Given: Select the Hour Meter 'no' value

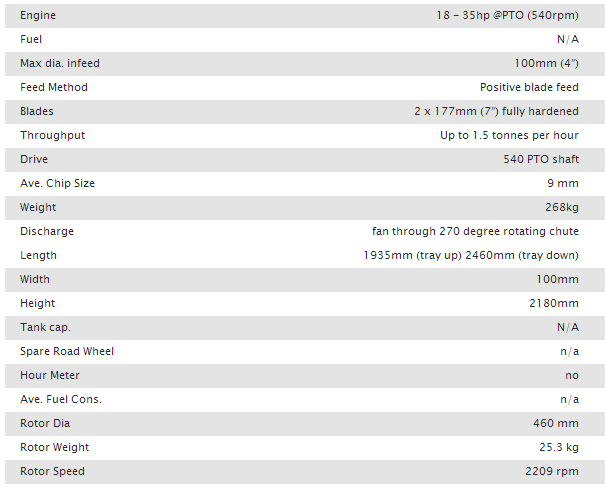Looking at the screenshot, I should [x=572, y=376].
